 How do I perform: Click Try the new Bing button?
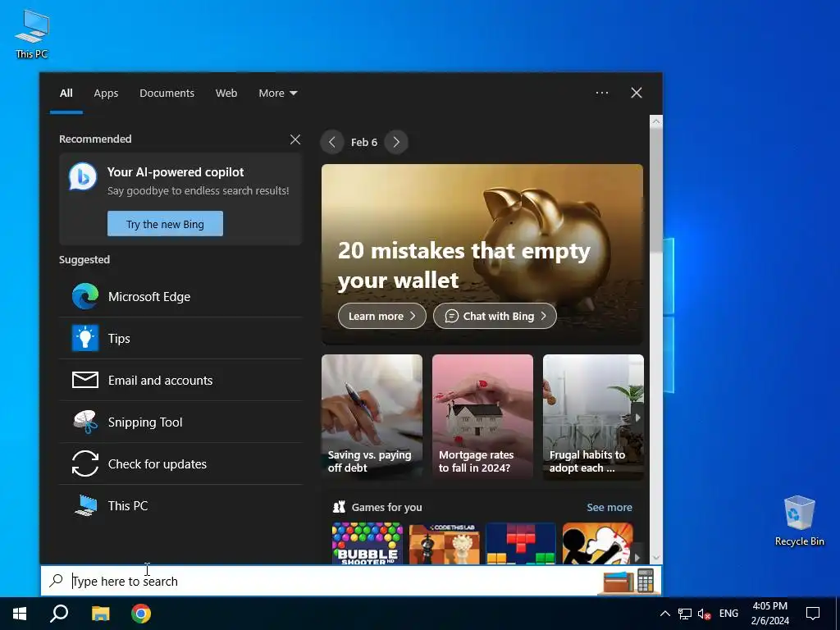[x=165, y=224]
